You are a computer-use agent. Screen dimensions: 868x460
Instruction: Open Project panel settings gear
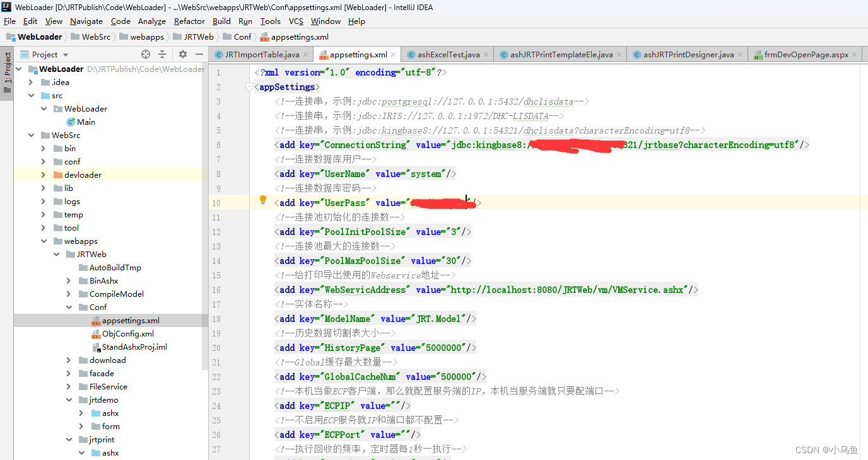coord(183,54)
